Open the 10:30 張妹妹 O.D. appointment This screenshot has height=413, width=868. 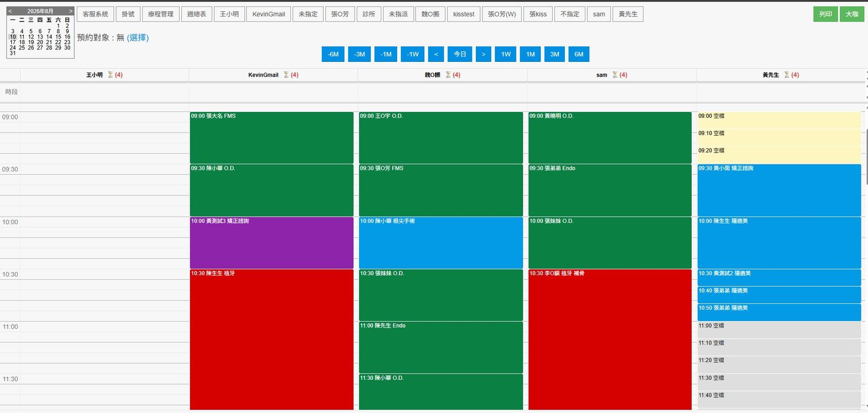[x=441, y=295]
